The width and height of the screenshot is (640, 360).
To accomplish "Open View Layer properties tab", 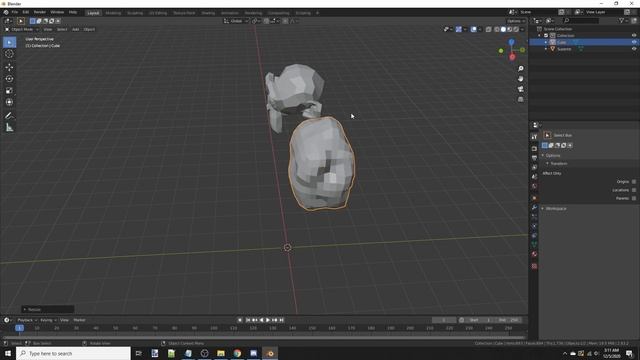I will pos(534,167).
